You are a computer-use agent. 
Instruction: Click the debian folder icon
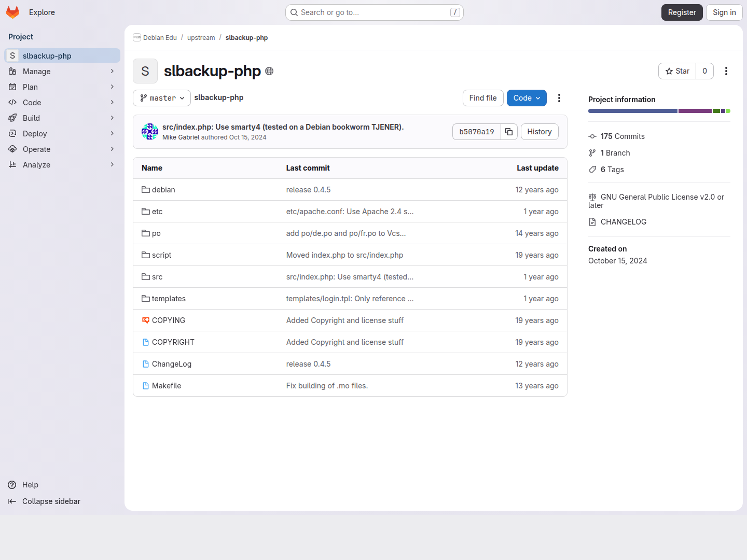tap(146, 190)
